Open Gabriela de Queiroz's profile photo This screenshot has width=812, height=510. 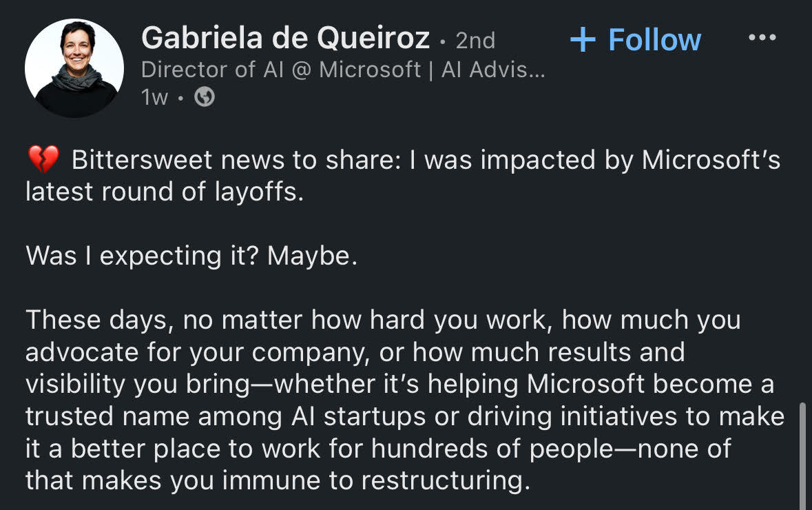[74, 68]
